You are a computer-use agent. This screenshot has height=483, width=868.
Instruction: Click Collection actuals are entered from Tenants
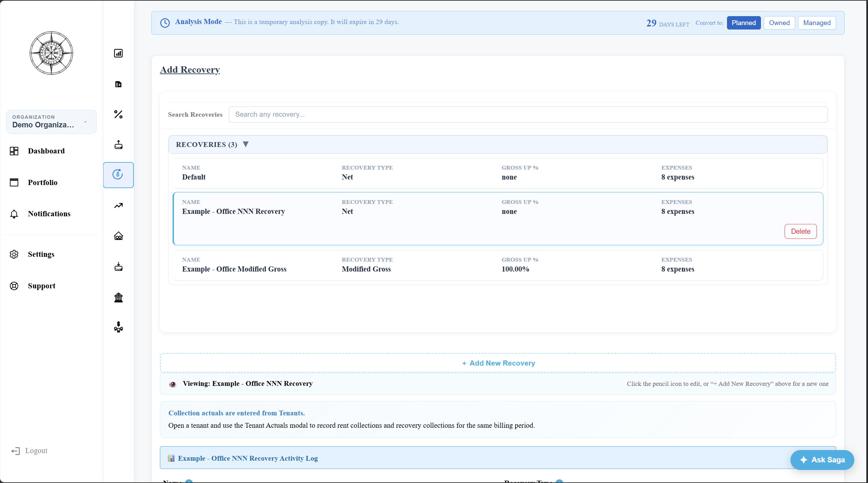coord(236,413)
